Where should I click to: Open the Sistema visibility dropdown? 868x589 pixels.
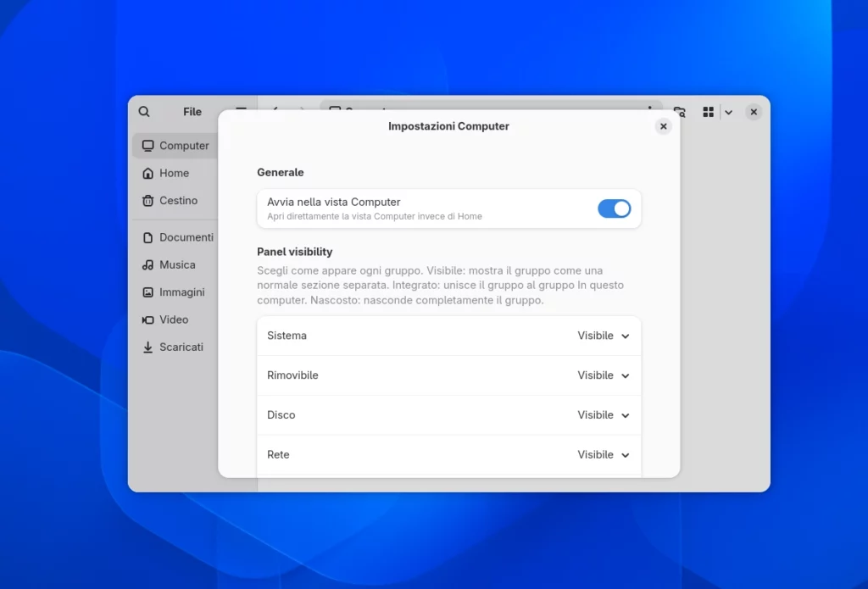point(604,336)
